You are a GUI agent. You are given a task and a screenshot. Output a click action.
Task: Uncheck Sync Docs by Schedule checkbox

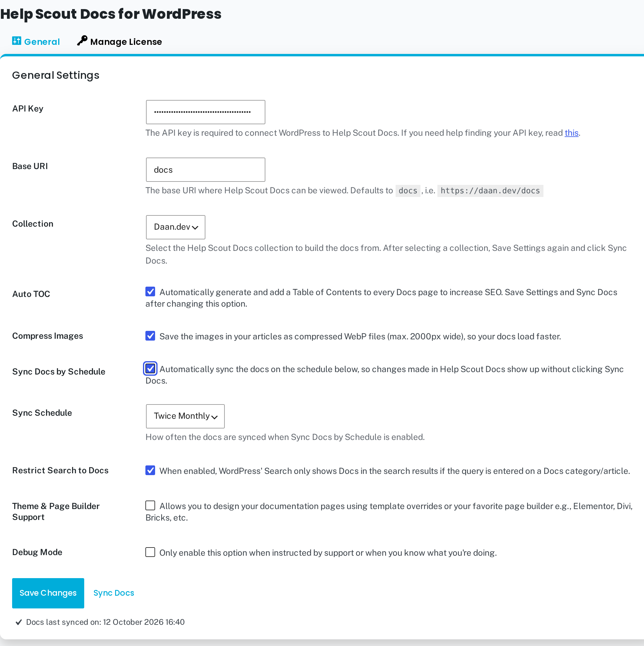tap(150, 368)
